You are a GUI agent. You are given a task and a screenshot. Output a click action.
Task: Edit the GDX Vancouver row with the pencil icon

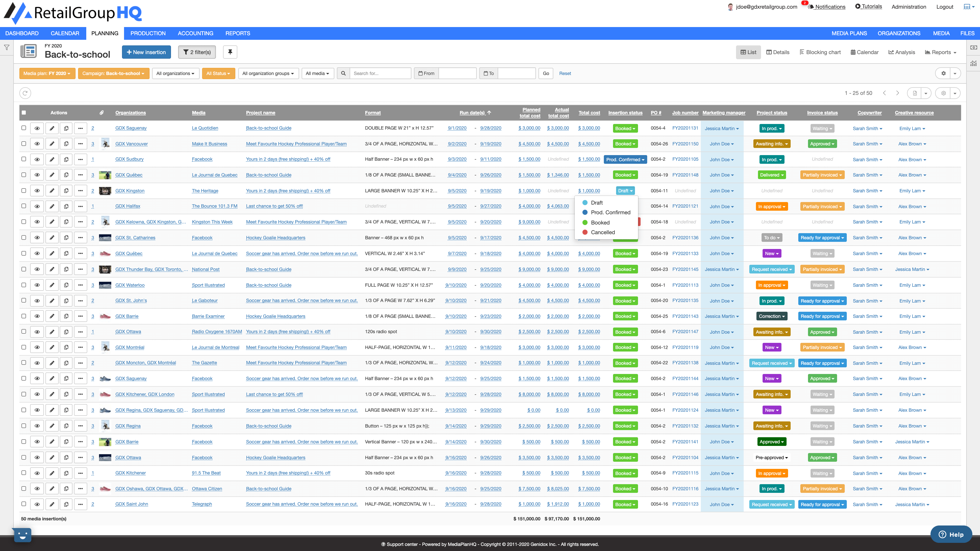pyautogui.click(x=52, y=144)
